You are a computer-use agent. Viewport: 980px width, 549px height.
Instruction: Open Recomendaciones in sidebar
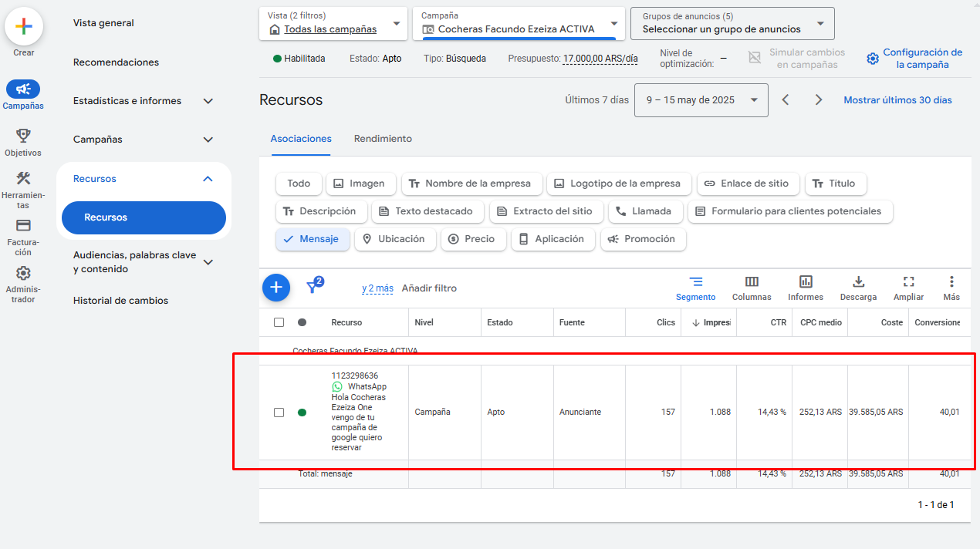tap(116, 62)
